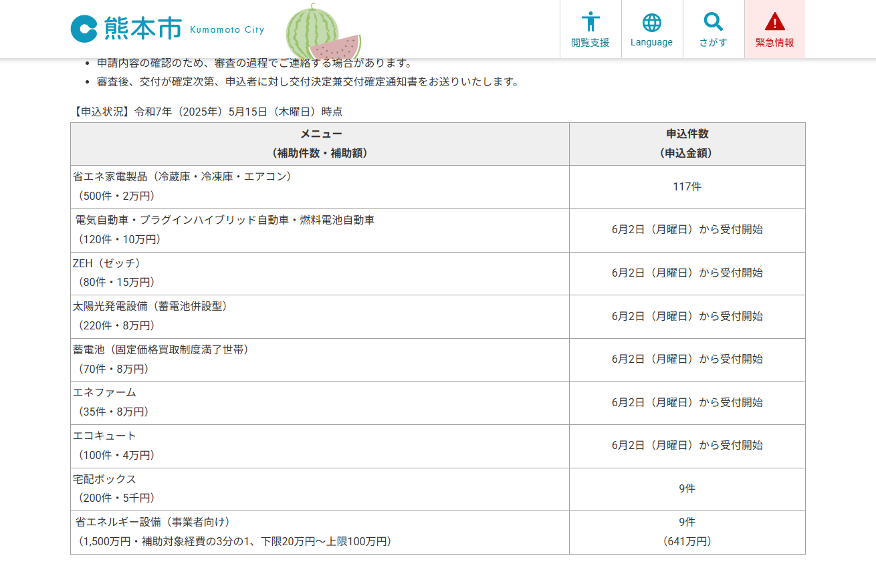Select the 117件 application count cell
Screen dimensions: 876x588
pyautogui.click(x=687, y=187)
